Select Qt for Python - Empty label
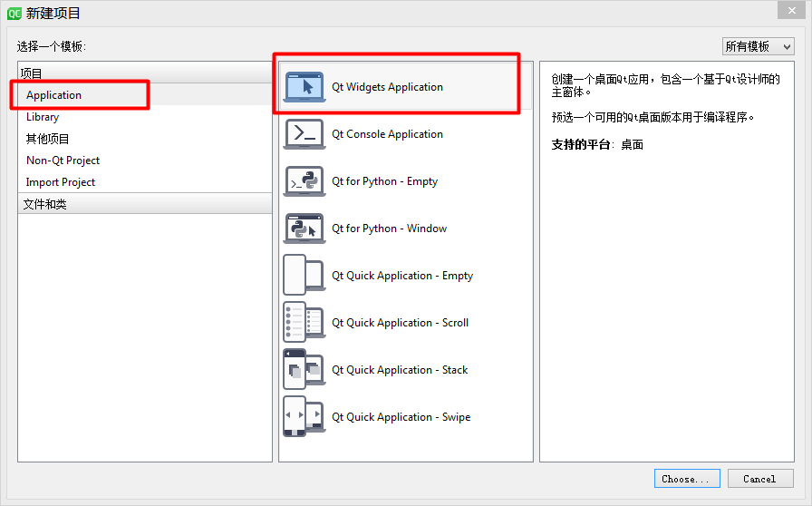 tap(385, 181)
